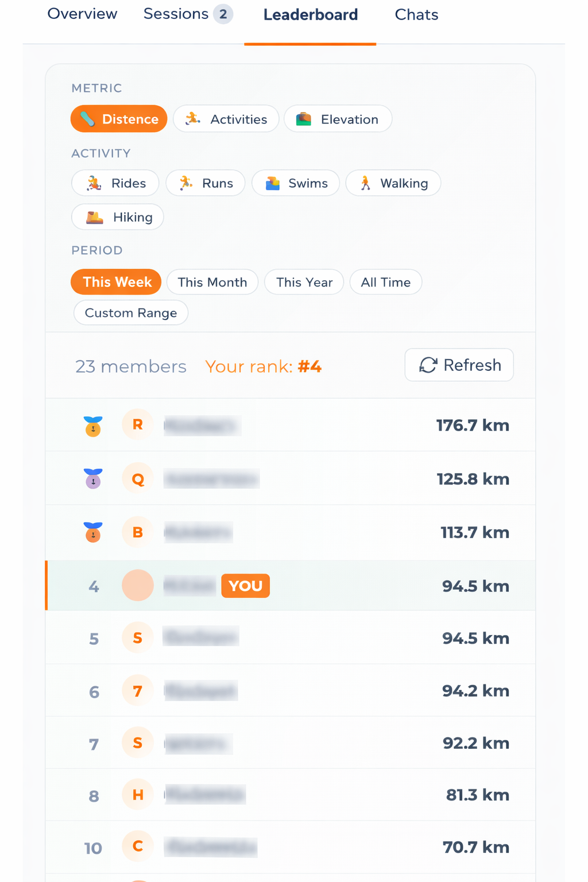This screenshot has height=882, width=588.
Task: Open the Sessions tab
Action: pyautogui.click(x=187, y=14)
